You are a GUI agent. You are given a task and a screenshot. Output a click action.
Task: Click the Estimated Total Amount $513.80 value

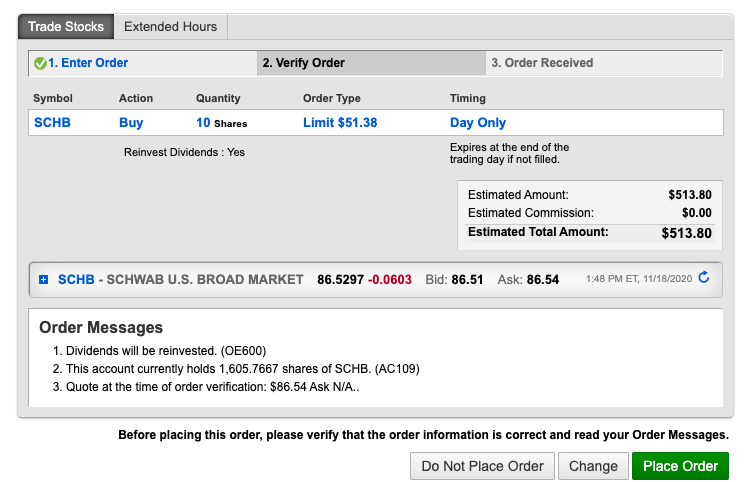687,233
